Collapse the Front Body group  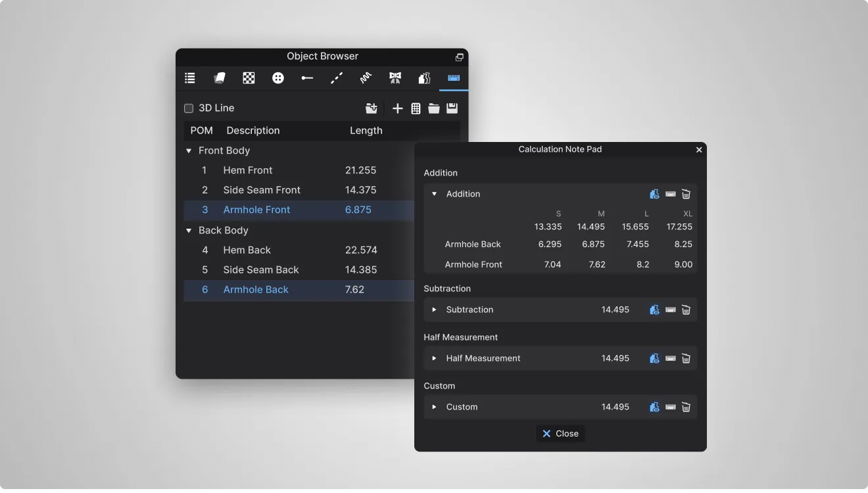click(x=189, y=151)
